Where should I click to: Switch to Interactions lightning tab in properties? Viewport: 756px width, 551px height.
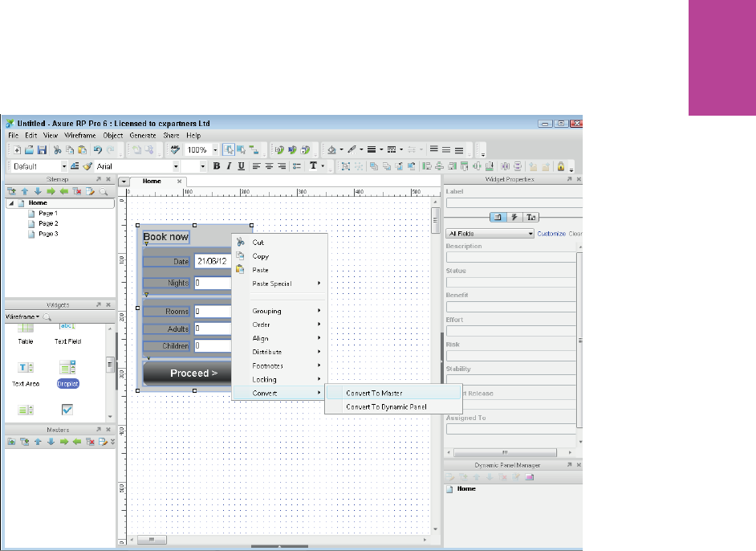(x=514, y=217)
